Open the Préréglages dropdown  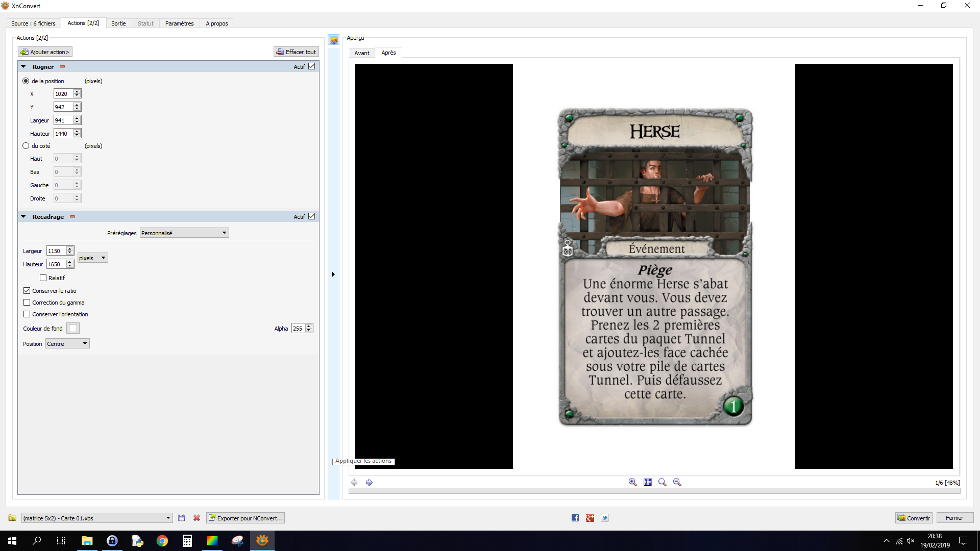(x=184, y=233)
